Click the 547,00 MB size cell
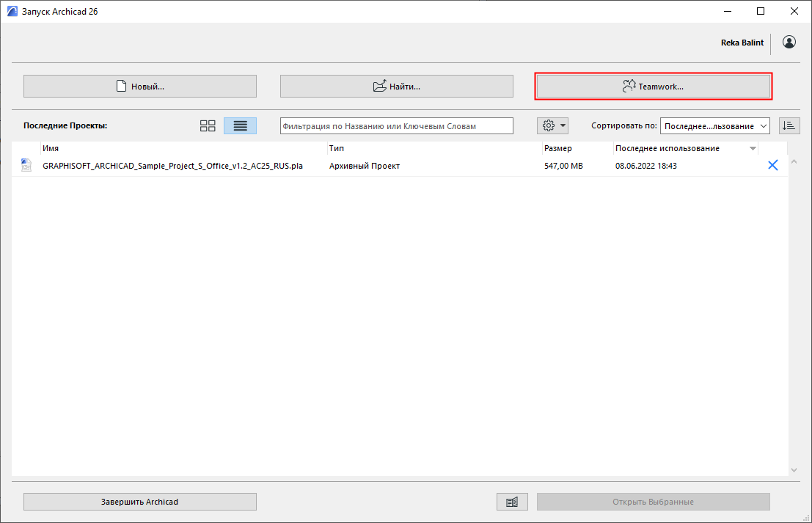This screenshot has width=812, height=523. point(563,166)
